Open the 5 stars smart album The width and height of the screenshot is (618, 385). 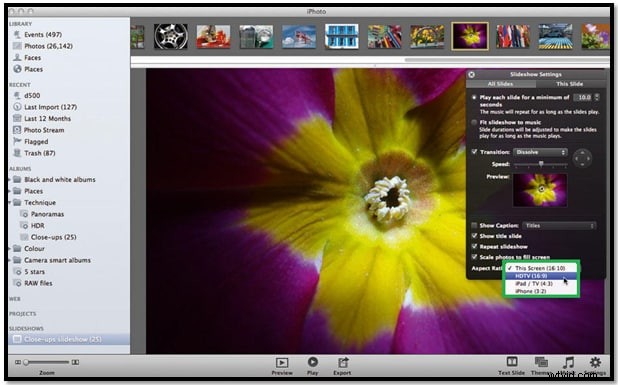click(x=34, y=272)
